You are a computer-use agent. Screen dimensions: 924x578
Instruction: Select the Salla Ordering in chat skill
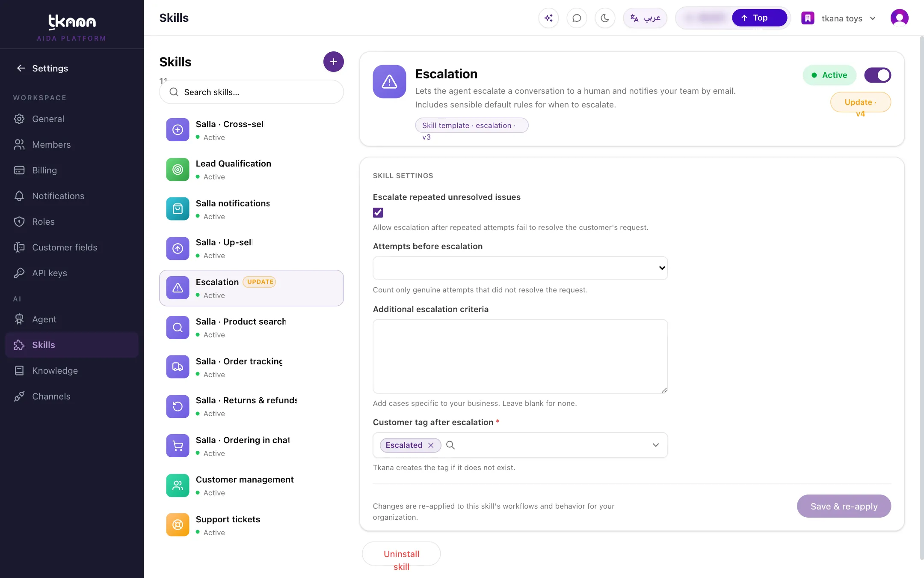252,446
